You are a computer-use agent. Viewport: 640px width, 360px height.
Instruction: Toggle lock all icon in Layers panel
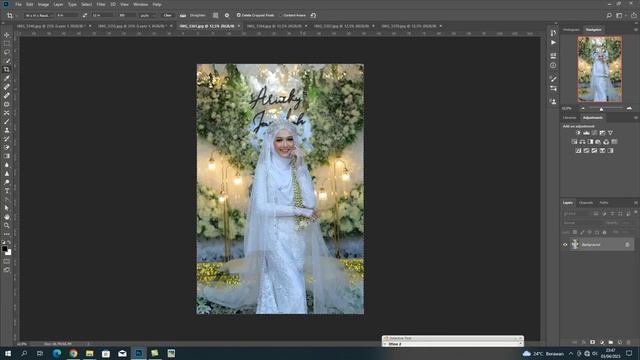(x=604, y=232)
